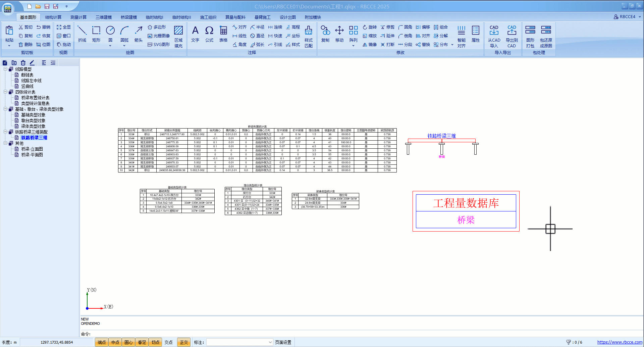Toggle the 正交 ortho mode
The image size is (644, 347).
click(184, 342)
